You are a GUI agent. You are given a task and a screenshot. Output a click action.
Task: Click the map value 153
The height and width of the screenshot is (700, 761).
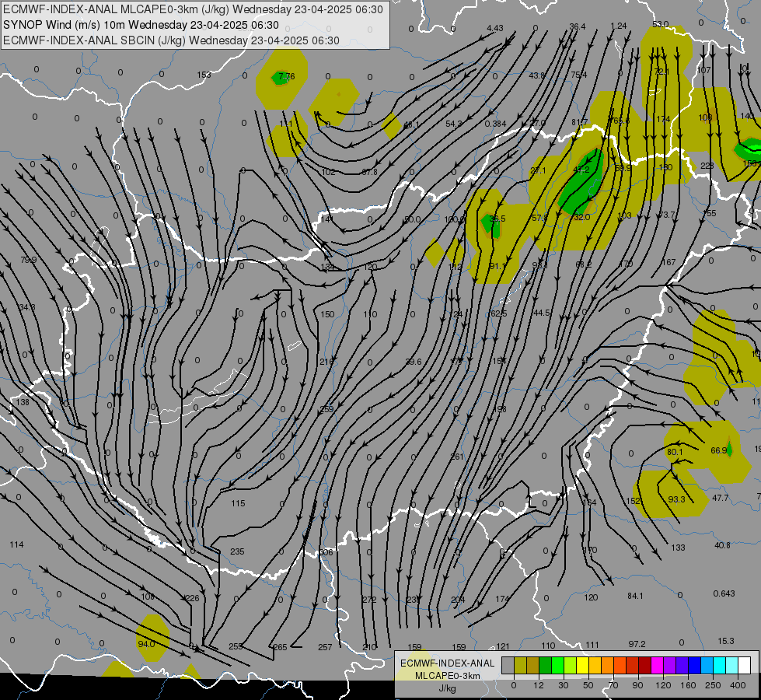[204, 75]
